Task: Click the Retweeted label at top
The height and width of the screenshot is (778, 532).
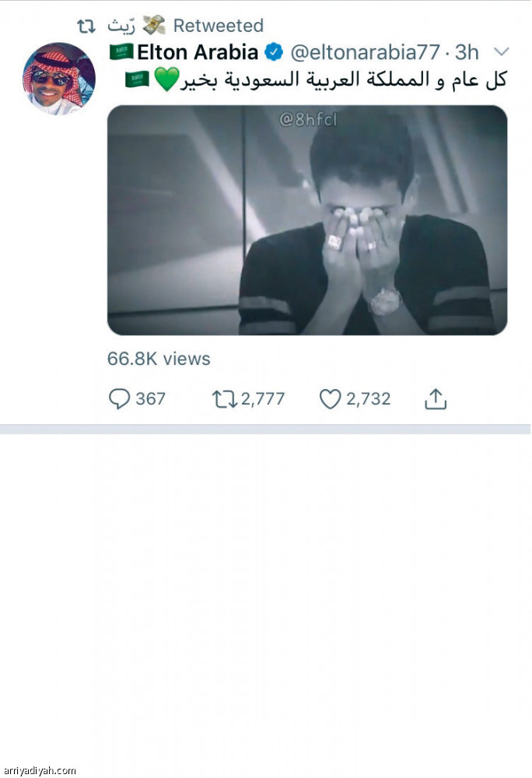Action: coord(219,26)
